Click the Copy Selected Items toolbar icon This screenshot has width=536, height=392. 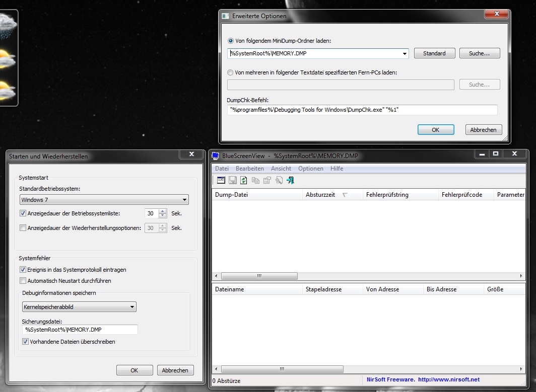click(x=255, y=180)
